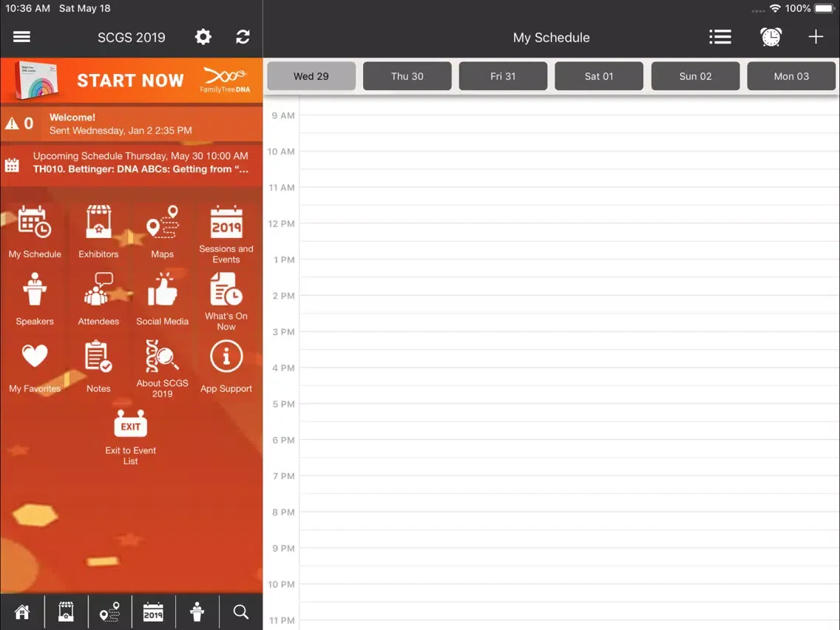Switch schedule to list view
The image size is (840, 630).
(x=720, y=37)
